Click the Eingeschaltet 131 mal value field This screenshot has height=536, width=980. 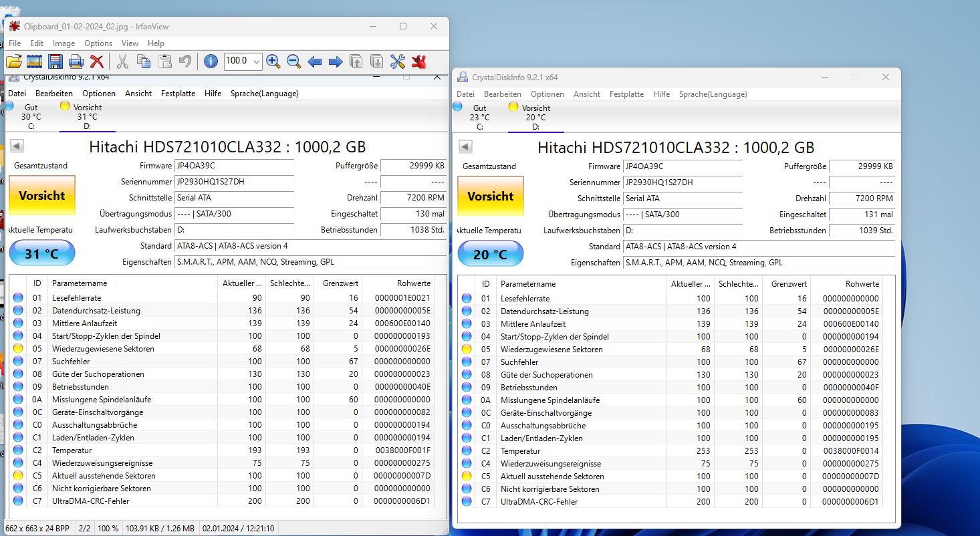point(862,215)
